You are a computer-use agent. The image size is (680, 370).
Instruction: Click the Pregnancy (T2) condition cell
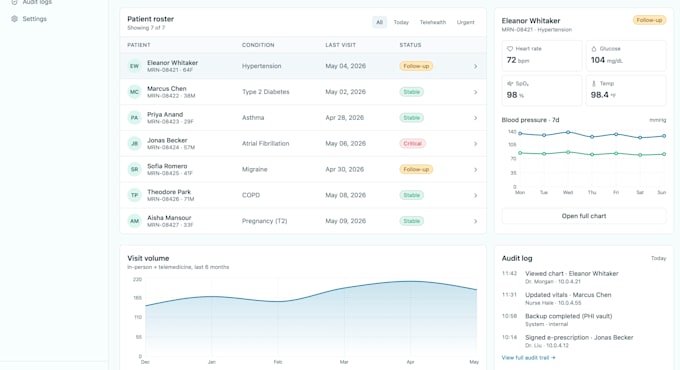(265, 221)
